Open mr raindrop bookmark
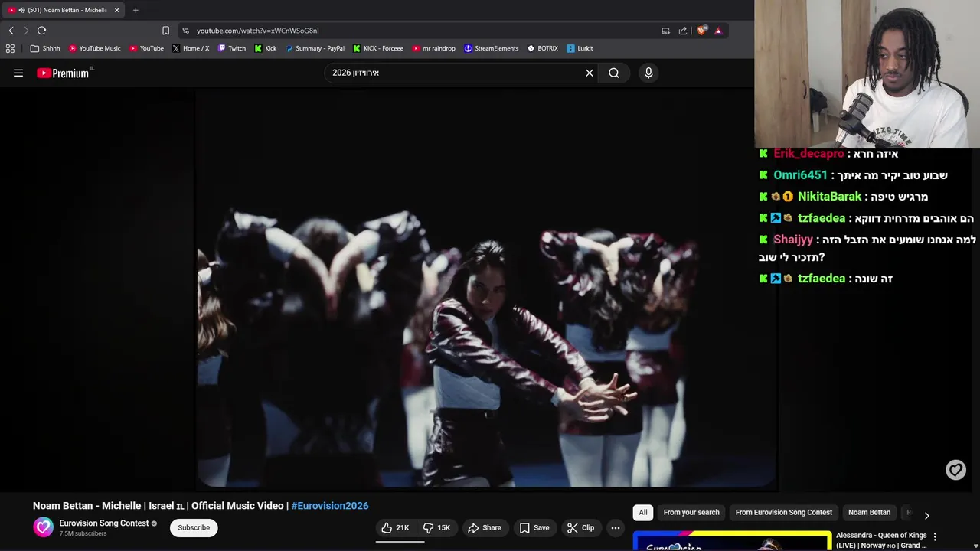 pyautogui.click(x=433, y=48)
